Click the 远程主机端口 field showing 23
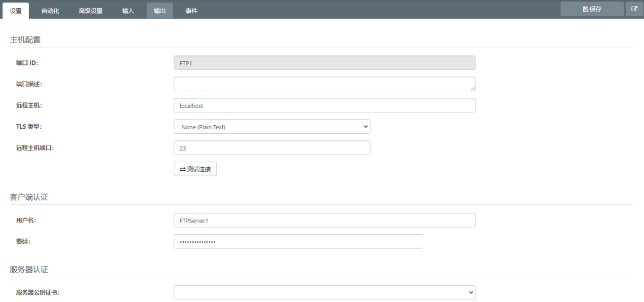This screenshot has height=302, width=644. pyautogui.click(x=272, y=148)
